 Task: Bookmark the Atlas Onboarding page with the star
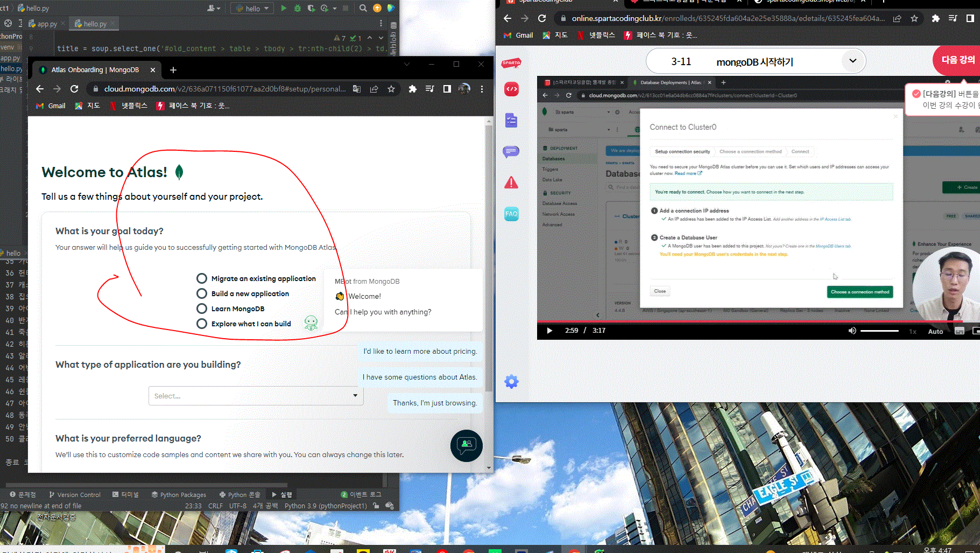391,89
